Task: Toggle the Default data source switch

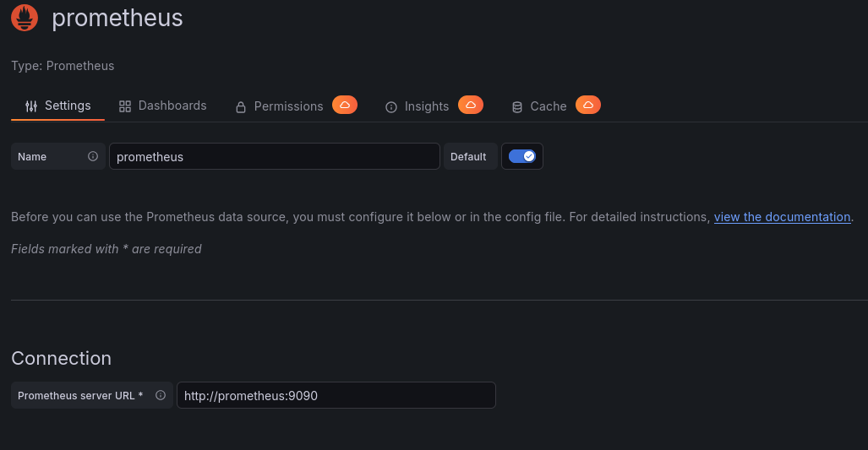Action: click(522, 156)
